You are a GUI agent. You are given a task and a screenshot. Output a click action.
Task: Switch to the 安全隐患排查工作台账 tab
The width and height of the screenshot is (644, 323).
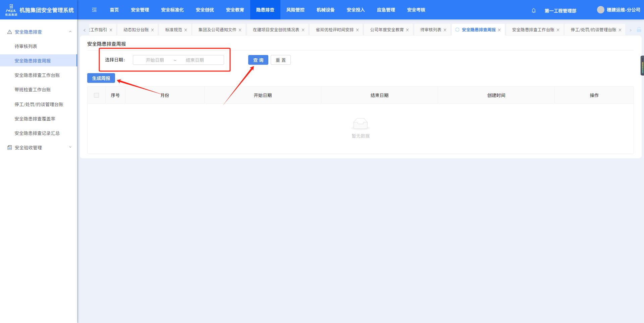pyautogui.click(x=533, y=30)
